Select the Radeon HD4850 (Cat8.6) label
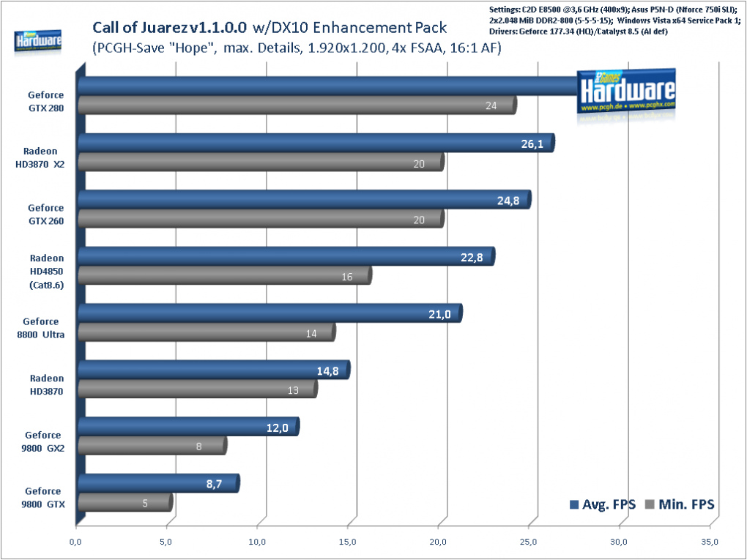The height and width of the screenshot is (560, 747). tap(46, 272)
